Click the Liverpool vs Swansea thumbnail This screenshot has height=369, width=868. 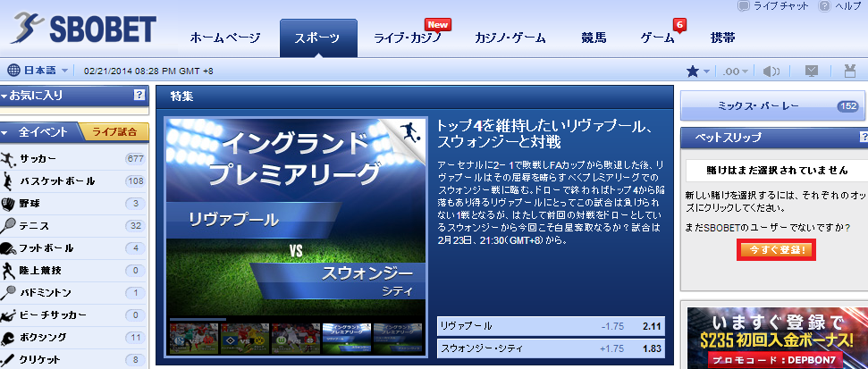click(x=347, y=339)
